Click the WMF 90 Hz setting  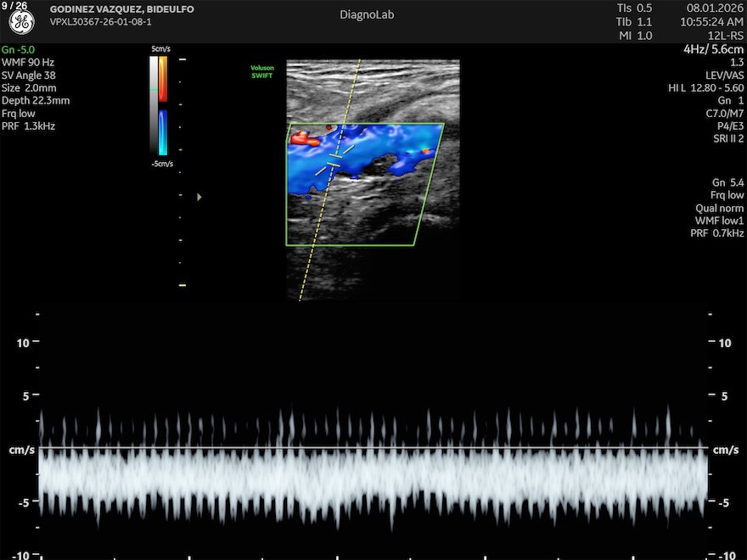[x=28, y=63]
